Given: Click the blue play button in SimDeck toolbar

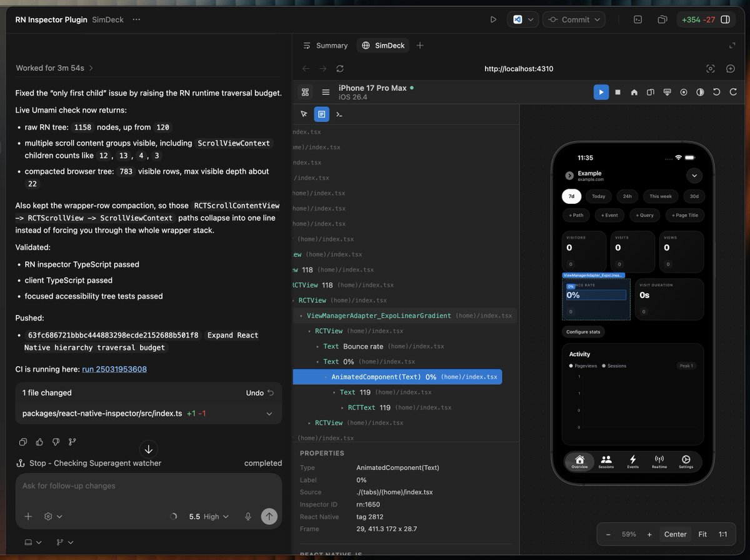Looking at the screenshot, I should click(601, 92).
